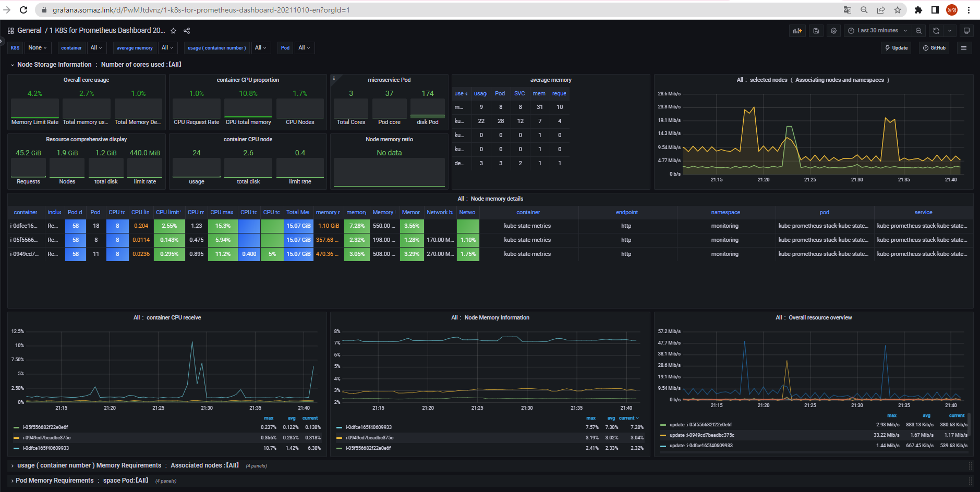Refresh the dashboard
Image resolution: width=980 pixels, height=492 pixels.
[936, 31]
